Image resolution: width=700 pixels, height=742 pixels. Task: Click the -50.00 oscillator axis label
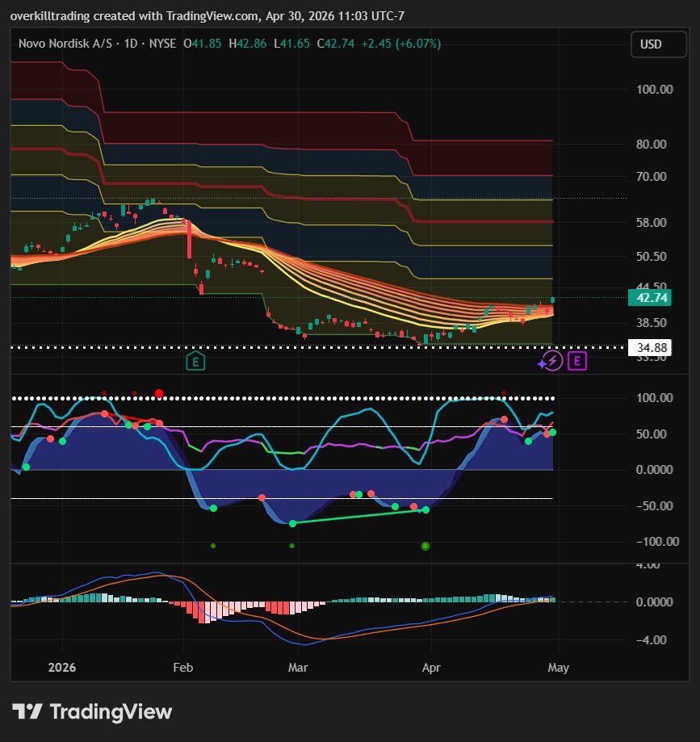coord(654,506)
